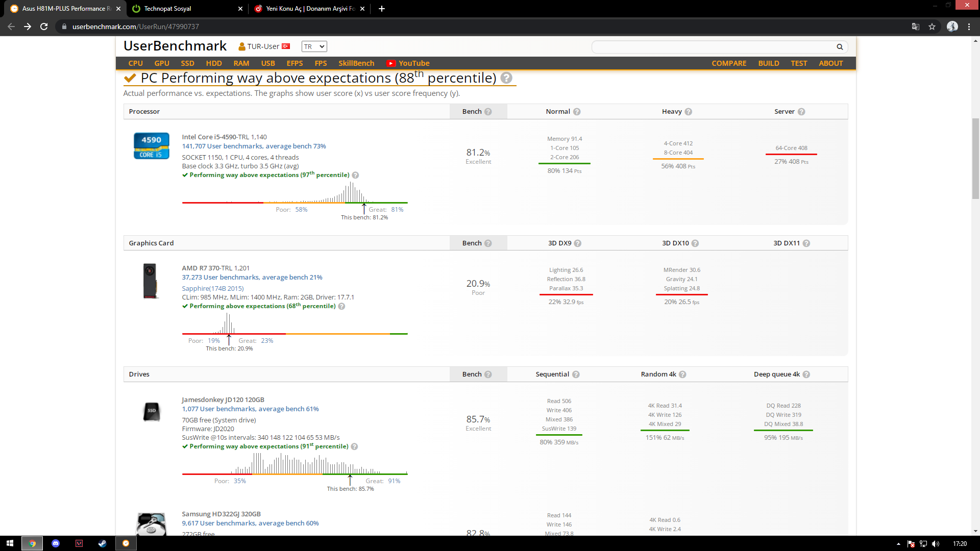Click the page vertical scrollbar thumb
Viewport: 980px width, 551px height.
click(x=975, y=158)
